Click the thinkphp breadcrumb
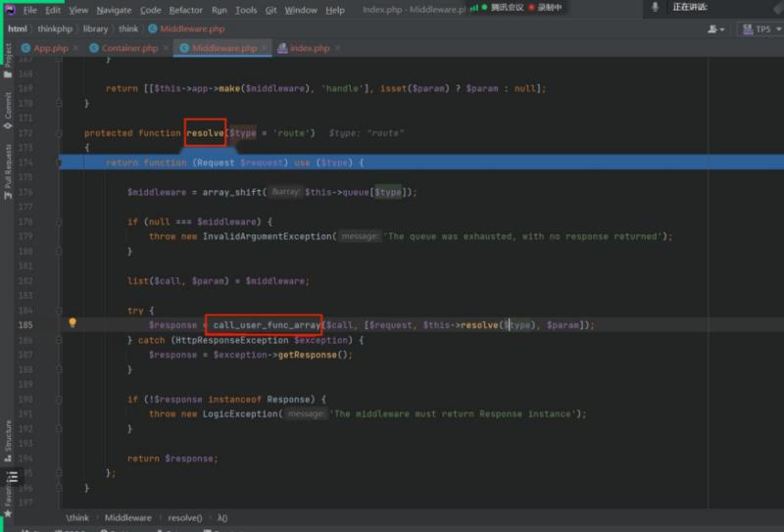 tap(55, 29)
